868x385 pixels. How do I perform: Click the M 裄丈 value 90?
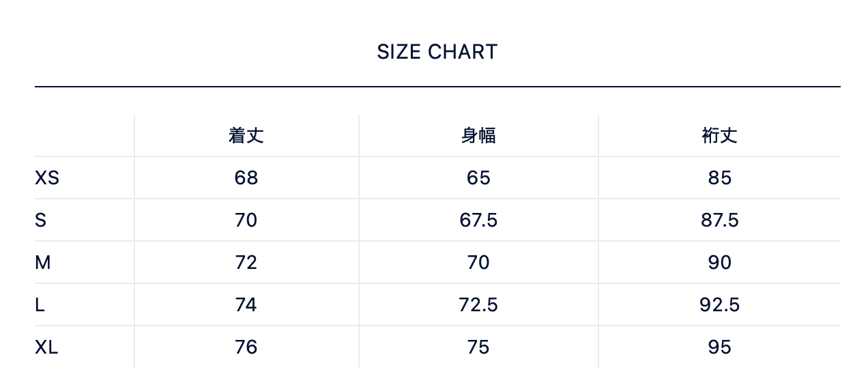click(719, 263)
